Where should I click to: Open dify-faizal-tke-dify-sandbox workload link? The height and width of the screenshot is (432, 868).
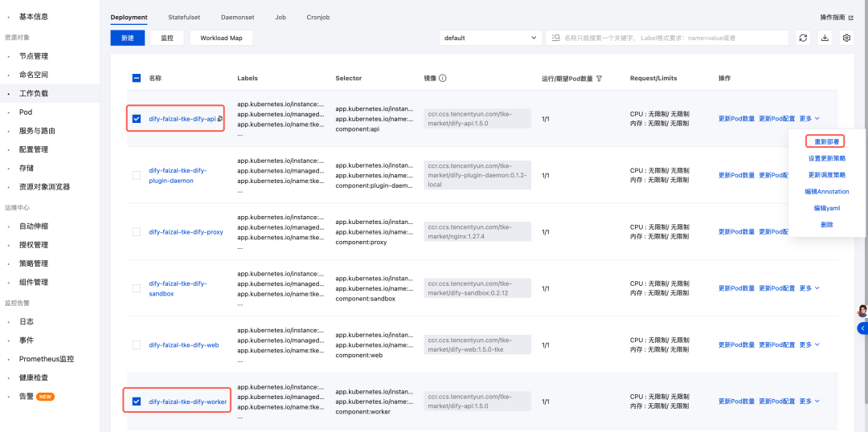(178, 288)
